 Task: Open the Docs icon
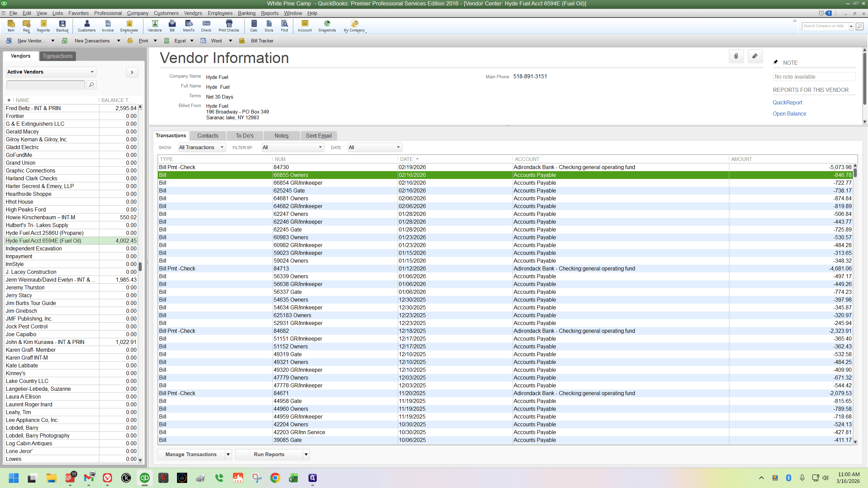[x=269, y=26]
